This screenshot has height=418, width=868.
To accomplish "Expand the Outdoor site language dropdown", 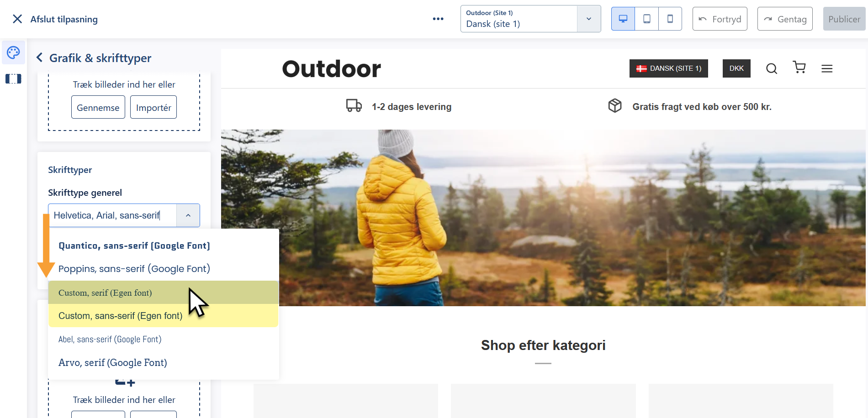I will [588, 19].
